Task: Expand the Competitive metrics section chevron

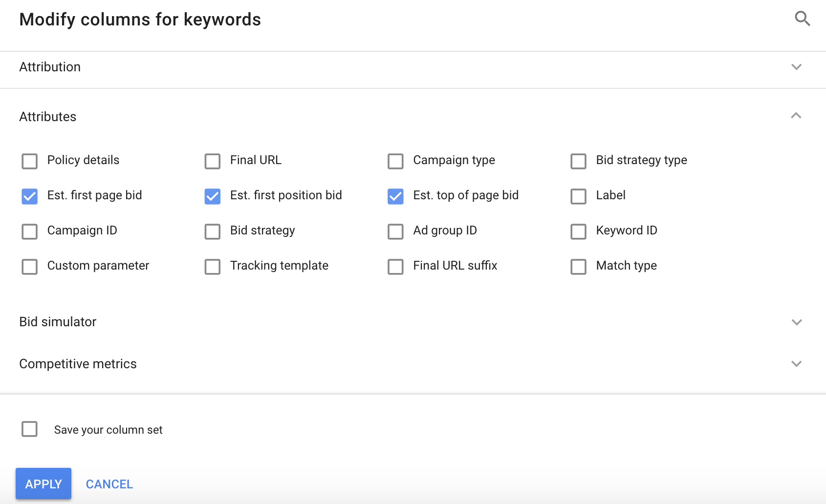Action: click(x=797, y=364)
